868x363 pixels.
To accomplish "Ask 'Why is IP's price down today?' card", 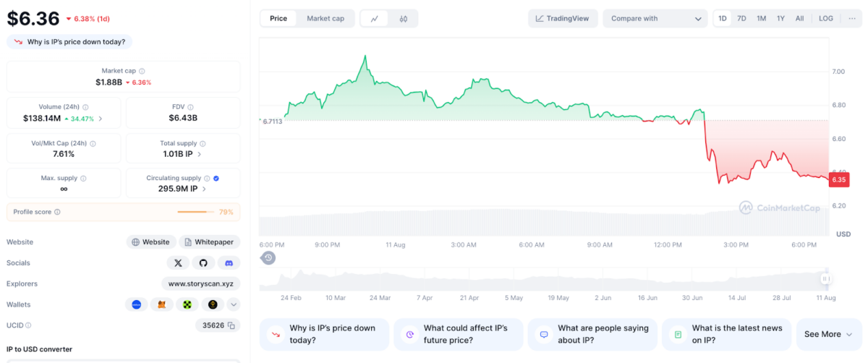I will pos(324,334).
